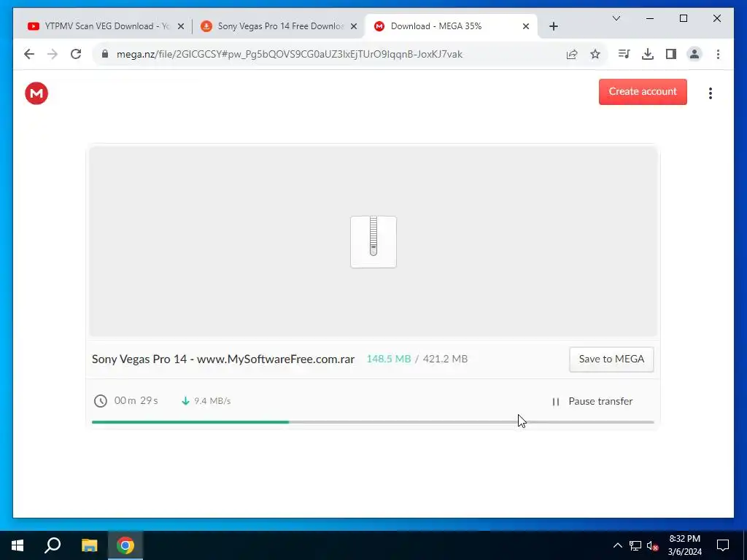This screenshot has width=747, height=560.
Task: Click the RAR archive file thumbnail
Action: 373,242
